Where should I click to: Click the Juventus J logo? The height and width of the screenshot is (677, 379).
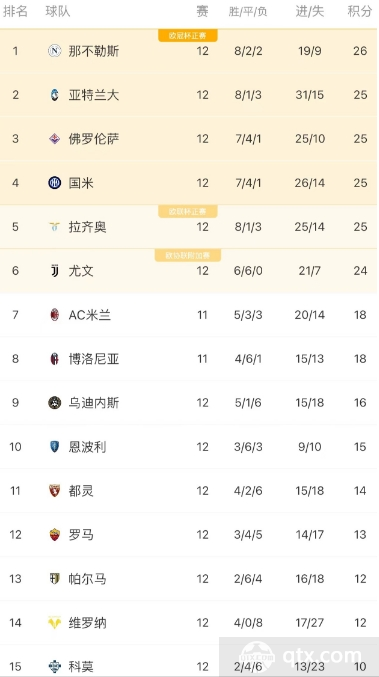(54, 271)
